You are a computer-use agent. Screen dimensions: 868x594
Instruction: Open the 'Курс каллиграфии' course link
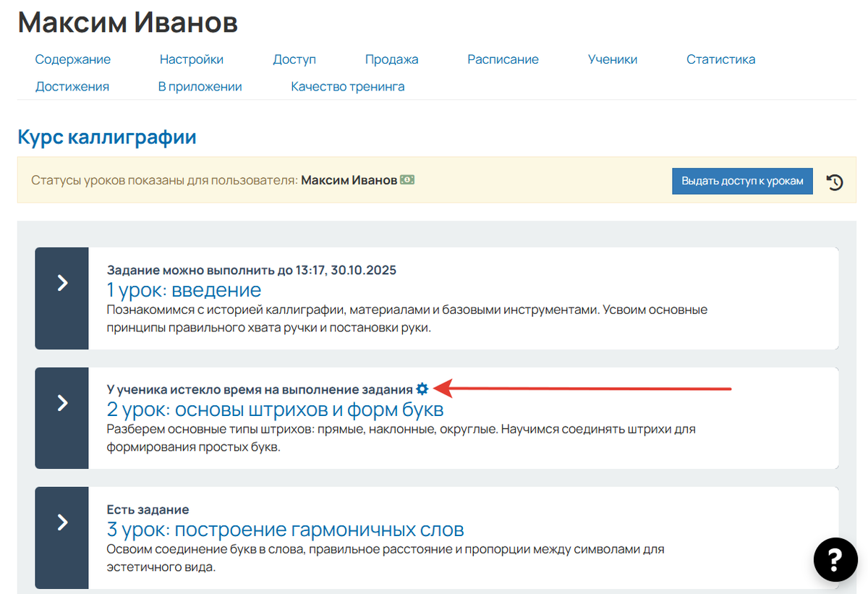point(106,137)
